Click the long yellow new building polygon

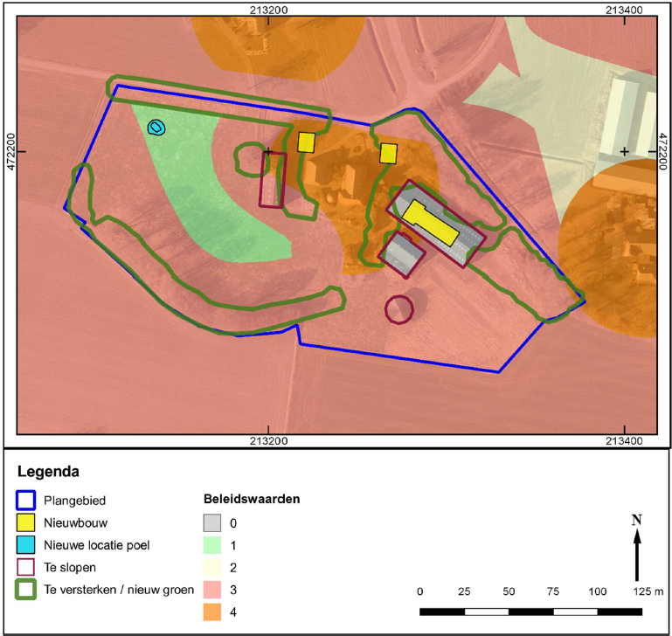(x=431, y=223)
